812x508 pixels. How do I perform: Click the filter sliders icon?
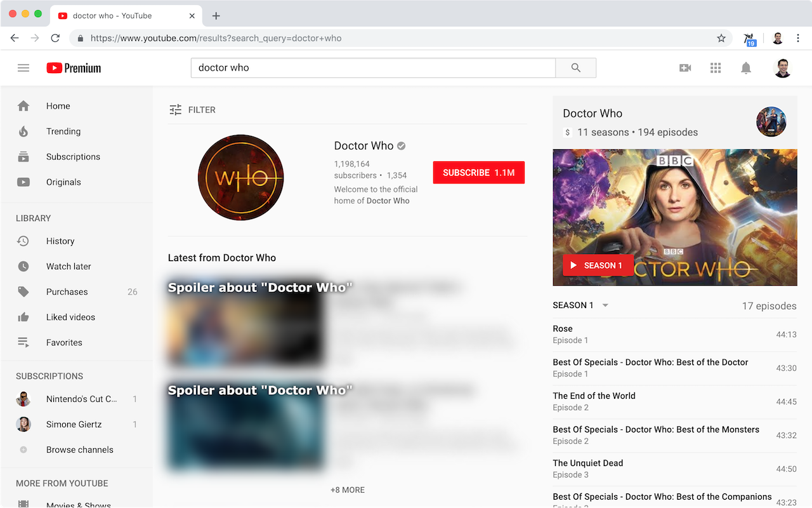[x=176, y=110]
